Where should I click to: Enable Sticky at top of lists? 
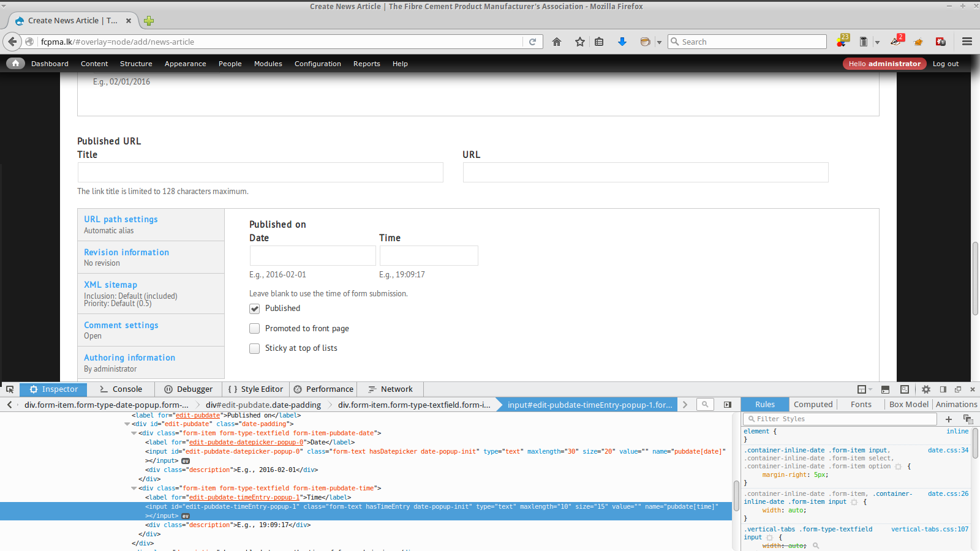pyautogui.click(x=255, y=348)
